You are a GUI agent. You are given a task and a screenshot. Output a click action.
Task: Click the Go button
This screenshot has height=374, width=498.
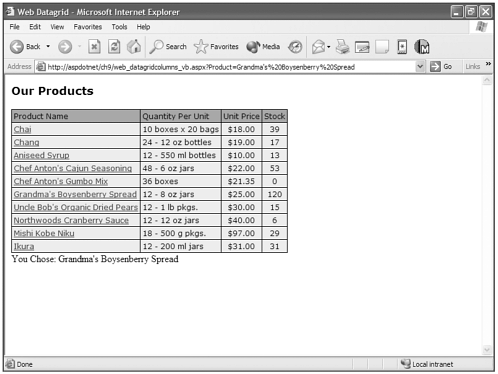[441, 67]
